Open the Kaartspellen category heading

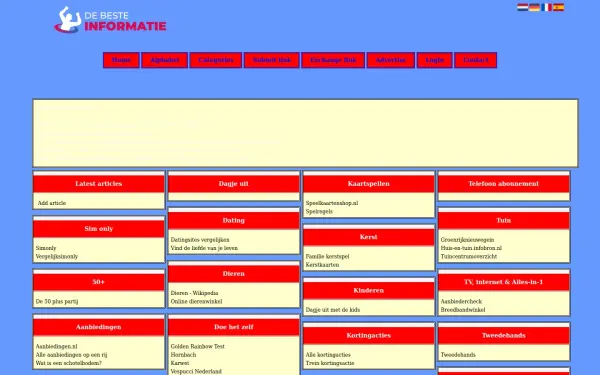[x=369, y=184]
